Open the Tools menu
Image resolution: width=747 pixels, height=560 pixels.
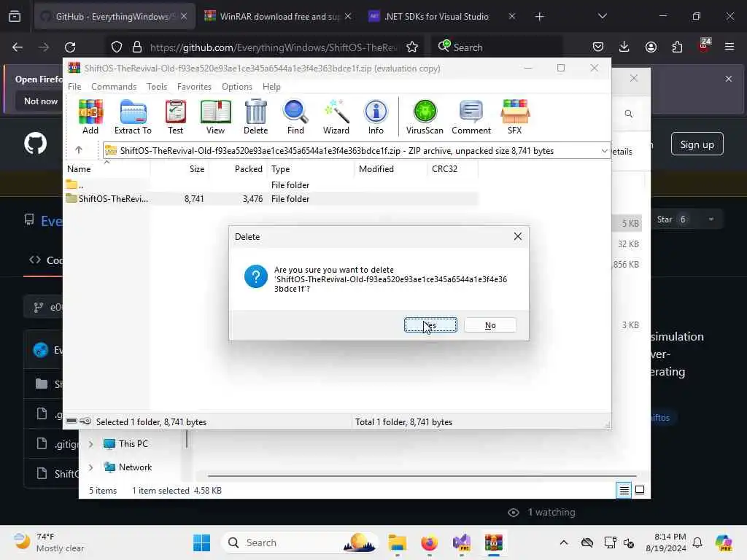(x=157, y=87)
